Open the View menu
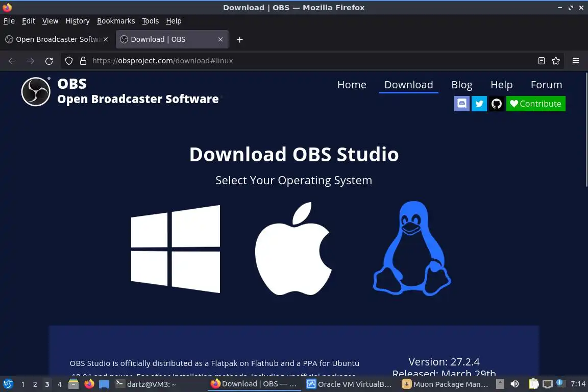 50,21
